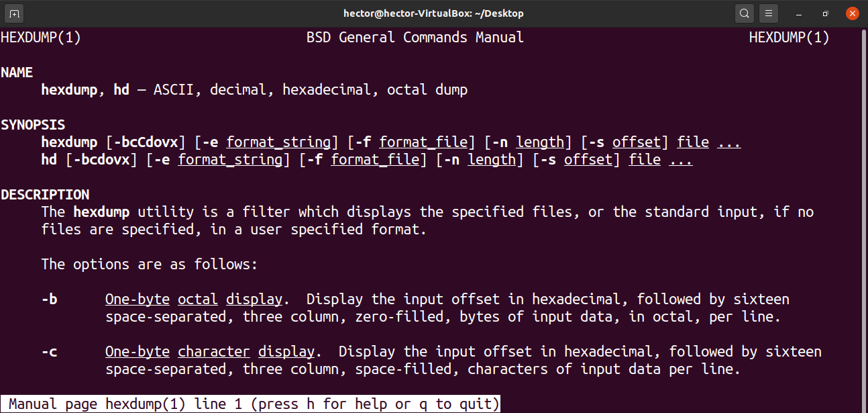Click the NAME section heading
The width and height of the screenshot is (868, 413).
pyautogui.click(x=17, y=73)
